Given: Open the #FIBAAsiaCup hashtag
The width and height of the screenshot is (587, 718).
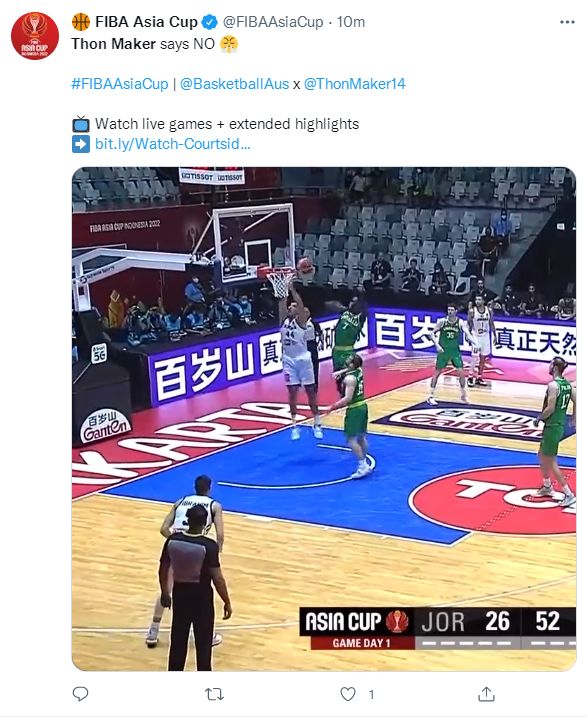Looking at the screenshot, I should pos(120,84).
